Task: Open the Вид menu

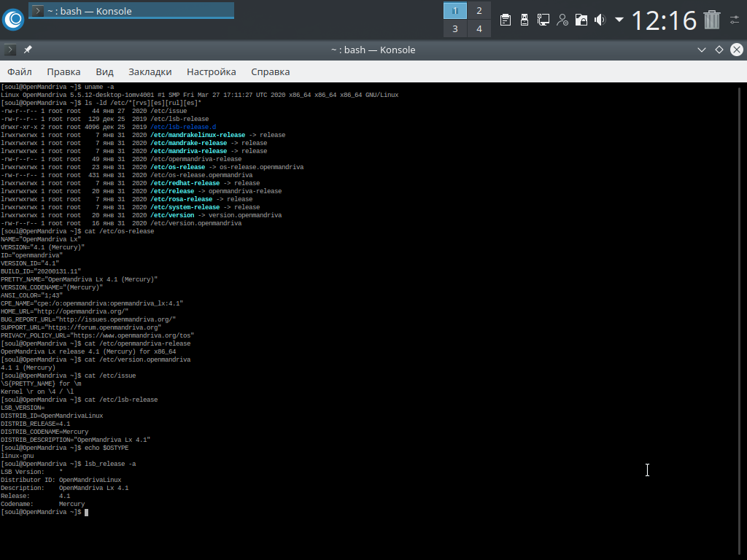Action: [x=104, y=72]
